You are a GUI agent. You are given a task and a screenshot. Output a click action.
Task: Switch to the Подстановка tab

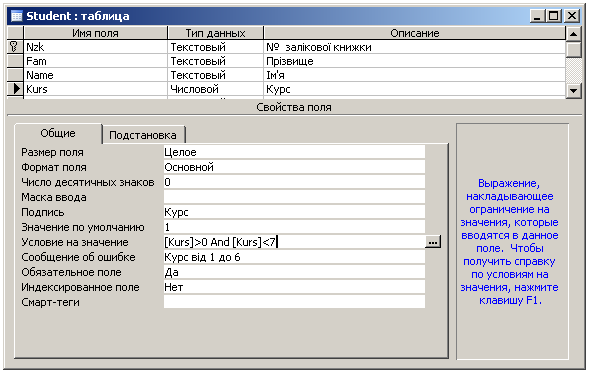(x=143, y=135)
